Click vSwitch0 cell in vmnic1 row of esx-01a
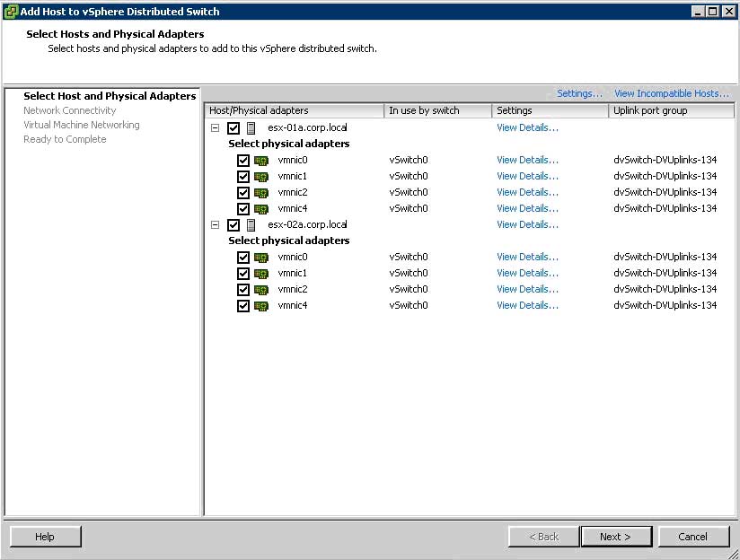 click(x=409, y=176)
